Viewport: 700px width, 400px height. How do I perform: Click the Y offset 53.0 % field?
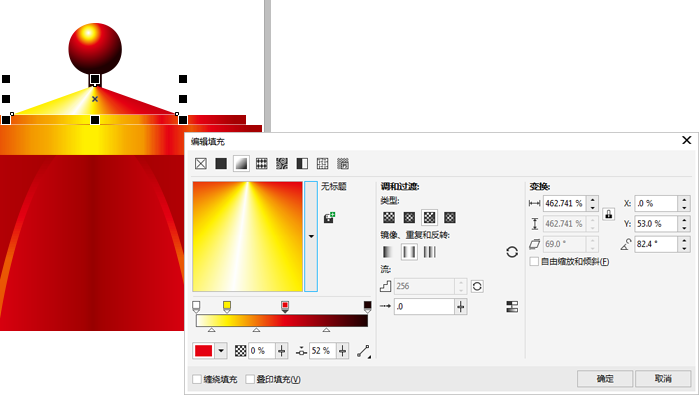coord(657,224)
